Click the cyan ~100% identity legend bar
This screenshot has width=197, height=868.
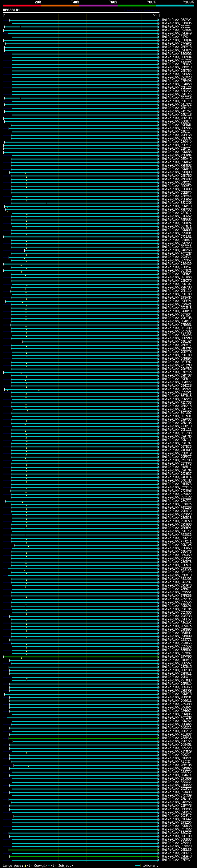pyautogui.click(x=175, y=6)
